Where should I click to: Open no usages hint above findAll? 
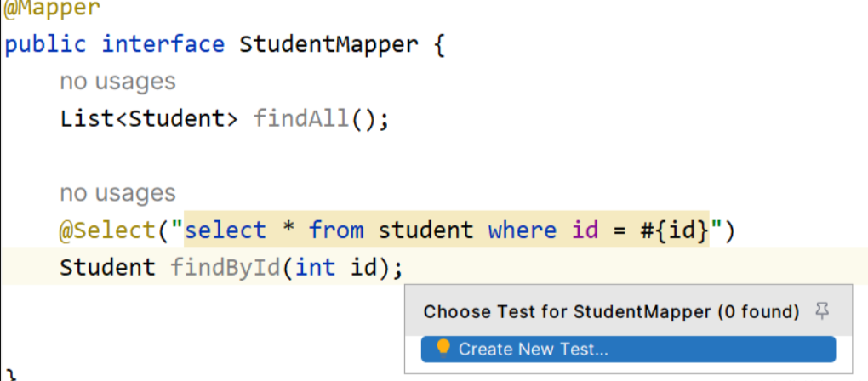[118, 82]
